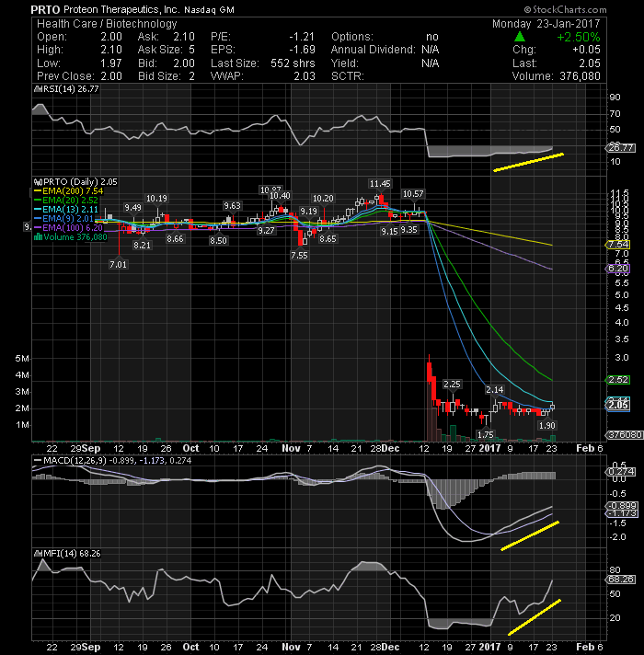Click the 0.274 MACD histogram axis tag
This screenshot has width=644, height=655.
click(621, 472)
